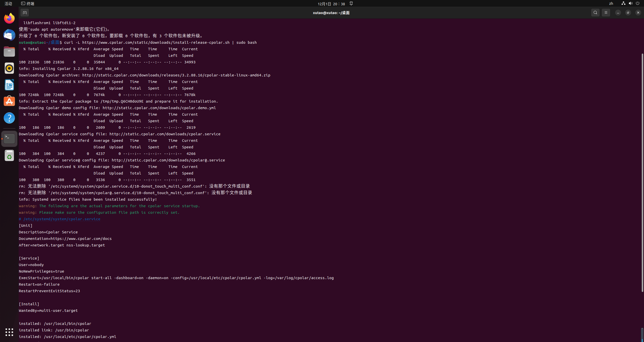644x342 pixels.
Task: Open LibreOffice Writer from dock
Action: click(9, 85)
